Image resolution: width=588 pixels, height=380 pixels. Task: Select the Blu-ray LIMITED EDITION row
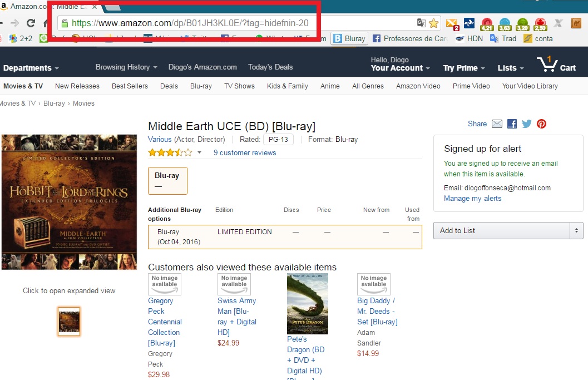285,237
